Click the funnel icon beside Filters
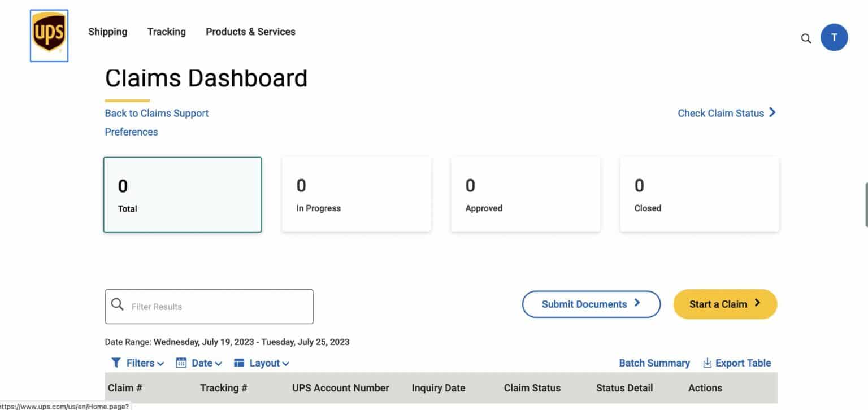The image size is (868, 410). coord(116,363)
